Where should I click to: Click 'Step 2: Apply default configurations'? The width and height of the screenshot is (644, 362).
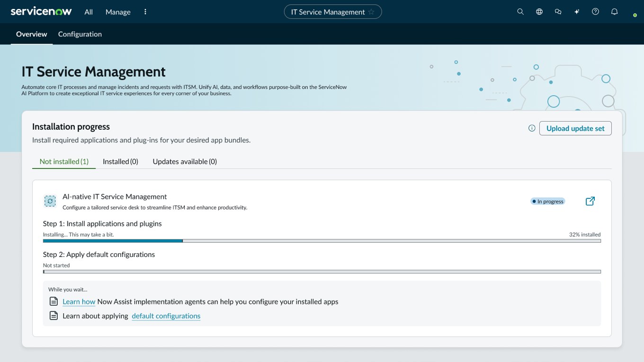[x=99, y=254]
